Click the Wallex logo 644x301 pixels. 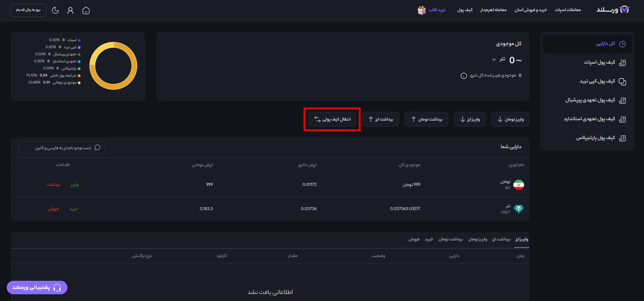coord(613,10)
